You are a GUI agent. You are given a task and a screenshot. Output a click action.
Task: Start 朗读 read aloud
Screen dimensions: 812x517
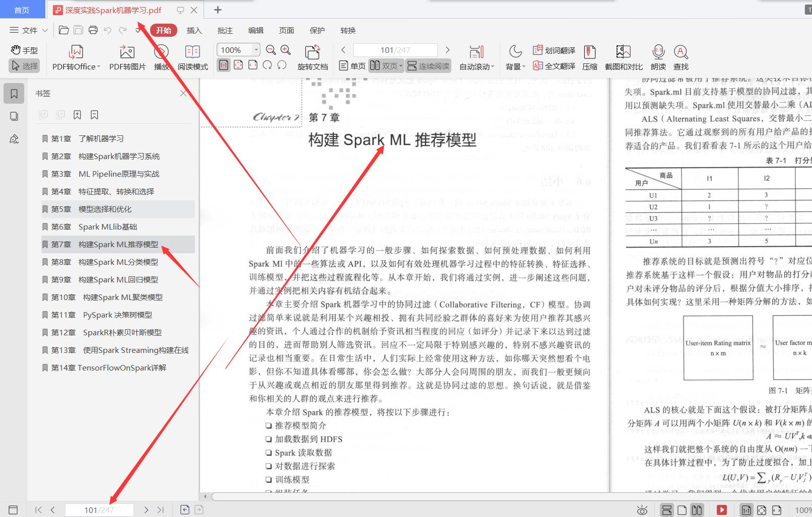[x=658, y=58]
